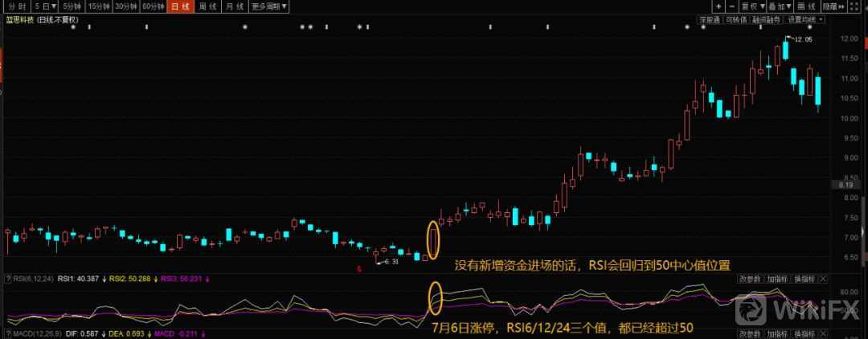Open the 叠加 overlay dropdown
Viewport: 868px width, 339px height.
[x=780, y=6]
